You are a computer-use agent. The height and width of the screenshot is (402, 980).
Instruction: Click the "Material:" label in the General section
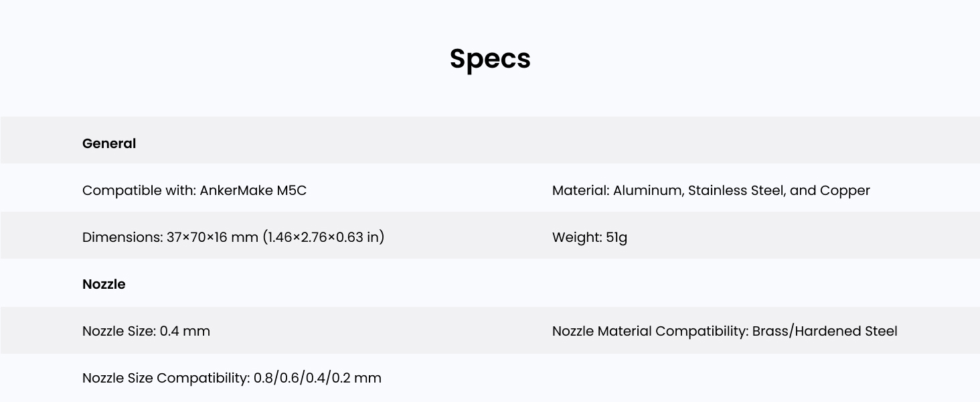[x=580, y=190]
